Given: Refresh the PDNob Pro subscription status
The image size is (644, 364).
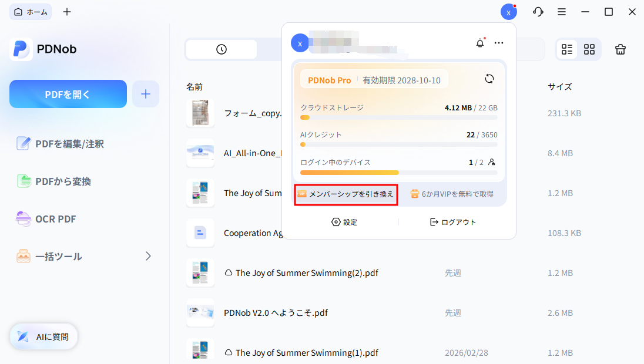Looking at the screenshot, I should click(489, 78).
